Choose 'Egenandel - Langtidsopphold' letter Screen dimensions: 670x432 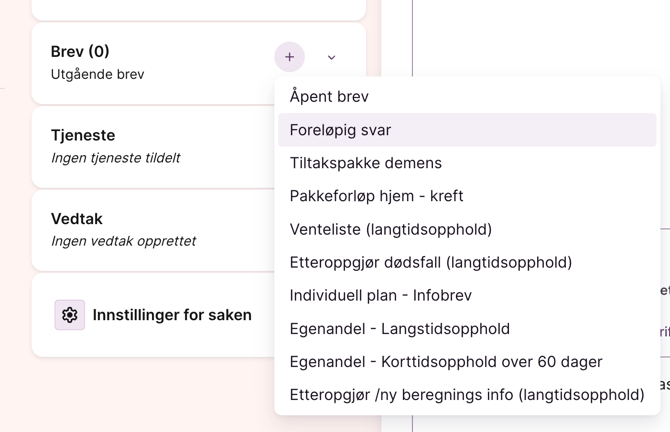(x=399, y=328)
